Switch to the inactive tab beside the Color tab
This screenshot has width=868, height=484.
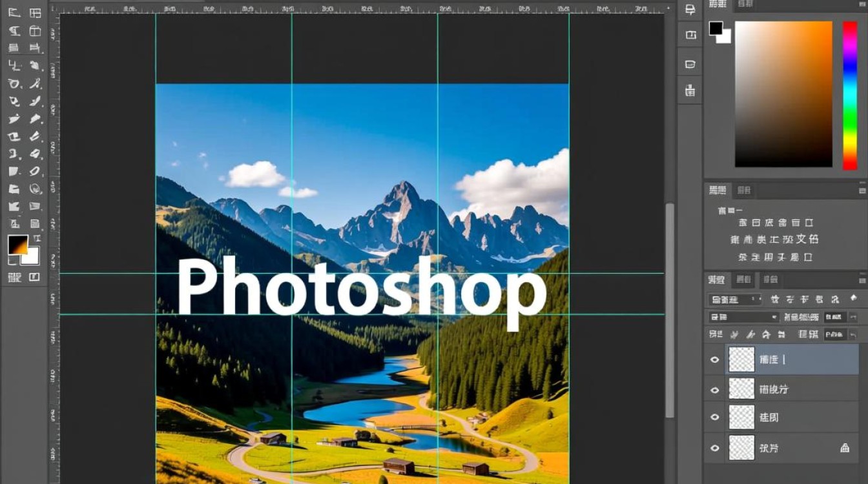[744, 5]
